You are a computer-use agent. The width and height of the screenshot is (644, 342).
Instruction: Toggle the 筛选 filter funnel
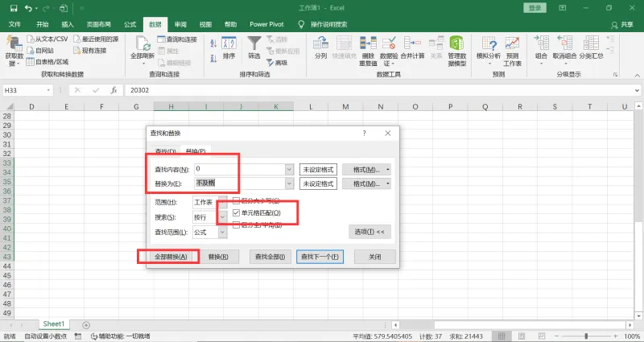(x=254, y=48)
